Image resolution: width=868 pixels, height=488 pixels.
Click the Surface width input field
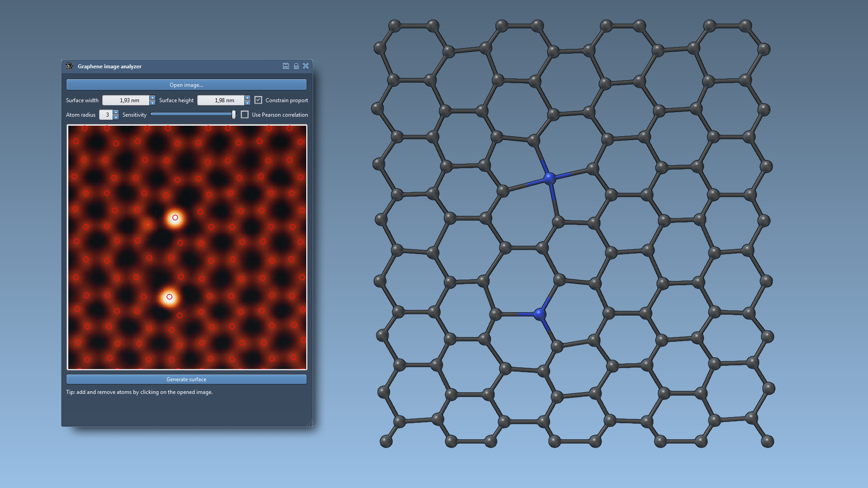[126, 100]
